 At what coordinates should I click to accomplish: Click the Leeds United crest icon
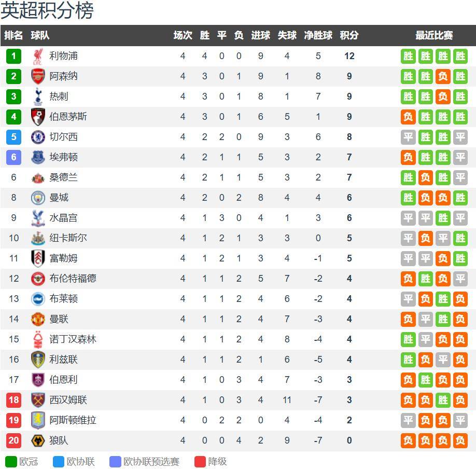[x=38, y=360]
